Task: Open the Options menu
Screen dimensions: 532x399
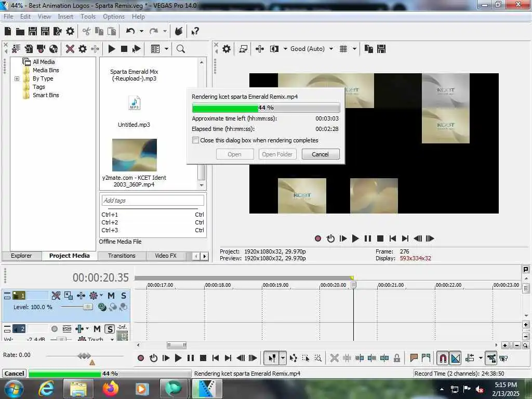Action: pyautogui.click(x=114, y=17)
